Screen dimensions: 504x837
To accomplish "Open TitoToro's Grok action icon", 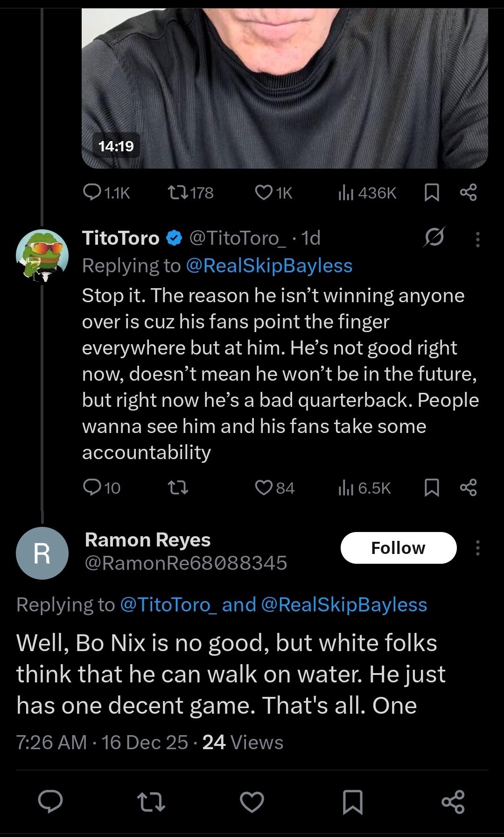I will point(434,238).
